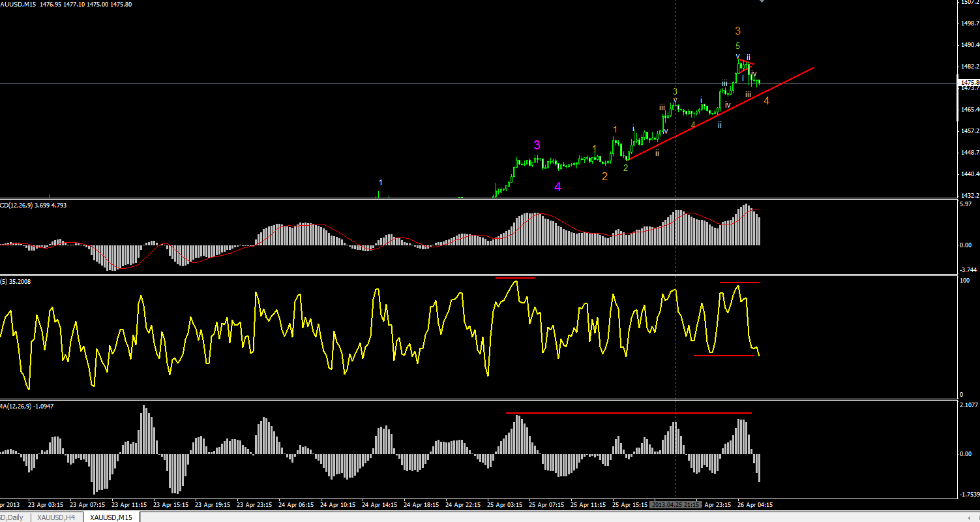The height and width of the screenshot is (522, 980).
Task: Click the 26 Apr 04:15 time axis label
Action: point(755,505)
